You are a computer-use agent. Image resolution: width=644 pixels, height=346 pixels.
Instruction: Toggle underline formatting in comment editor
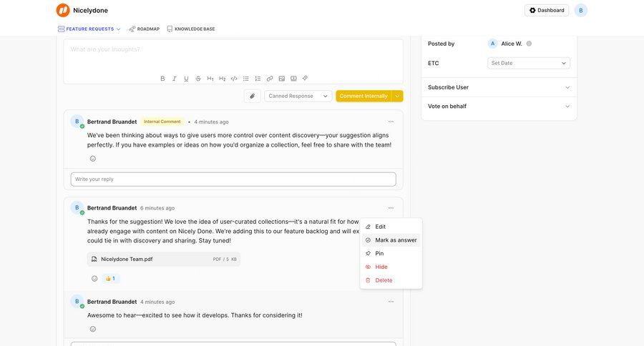coord(186,79)
